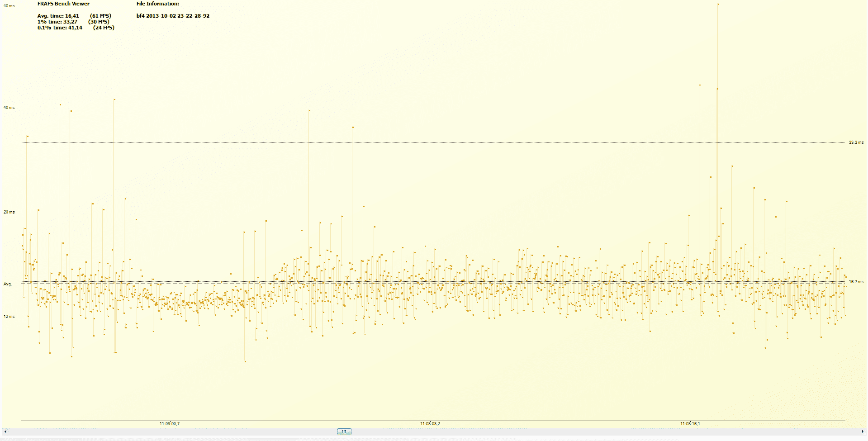The height and width of the screenshot is (441, 868).
Task: Click the "(30 FPS)" text
Action: click(x=99, y=22)
